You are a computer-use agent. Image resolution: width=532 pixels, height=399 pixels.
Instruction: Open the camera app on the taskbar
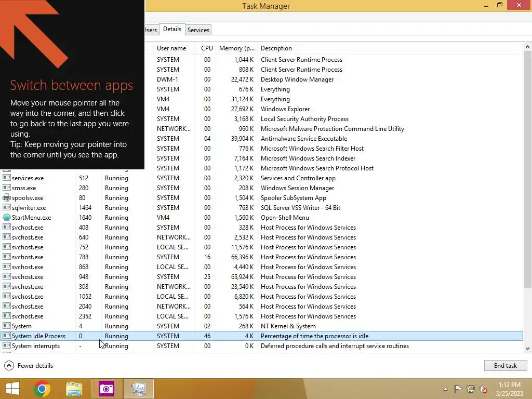[106, 389]
